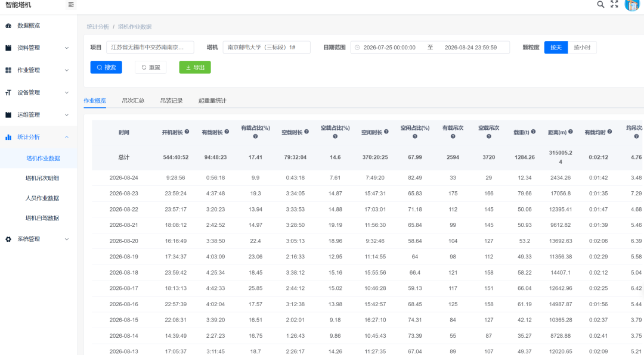The height and width of the screenshot is (355, 644).
Task: Expand the 资料管理 menu
Action: tap(67, 48)
